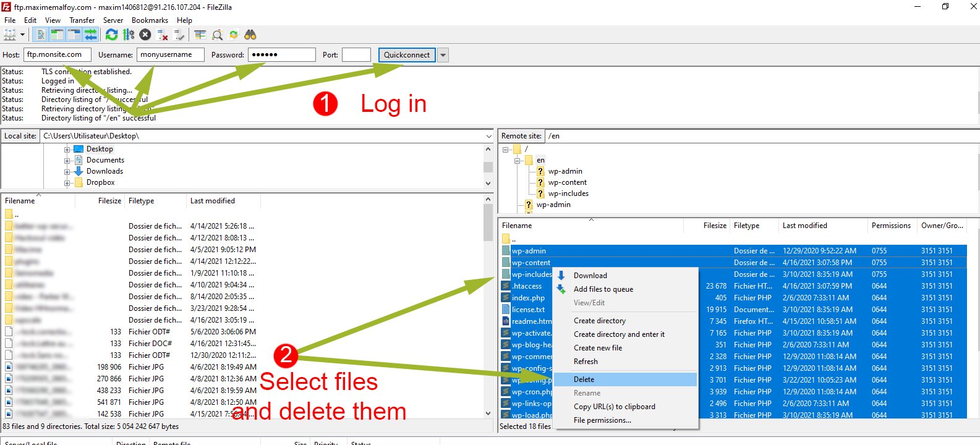Open the Quickconnect history dropdown arrow
The image size is (980, 445).
[x=443, y=55]
